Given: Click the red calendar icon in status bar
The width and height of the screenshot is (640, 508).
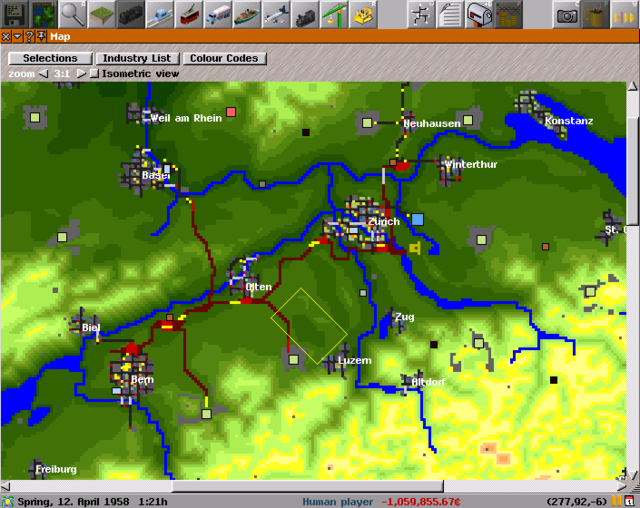Looking at the screenshot, I should tap(629, 501).
